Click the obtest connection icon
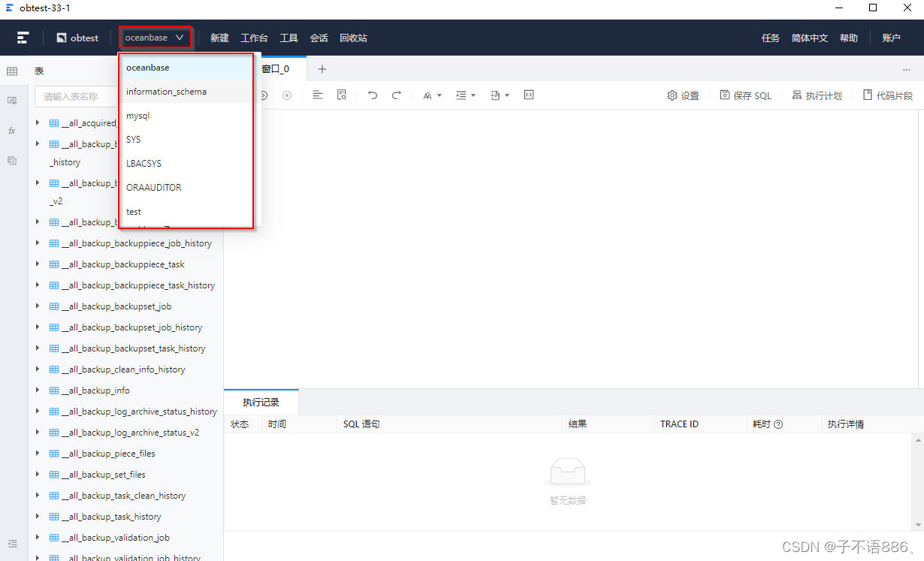 [x=62, y=38]
